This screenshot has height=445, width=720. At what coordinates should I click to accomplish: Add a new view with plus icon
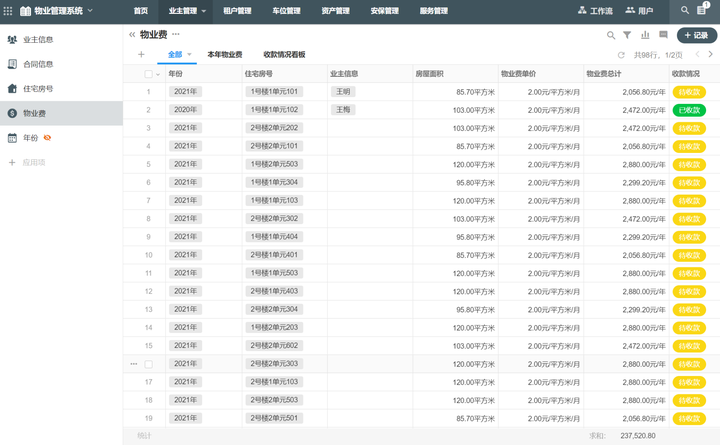click(x=141, y=54)
